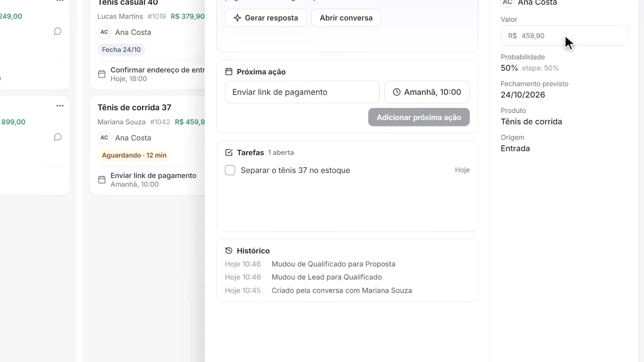Click 'Mariana Souza' on the Tênis de corrida 37 card
The height and width of the screenshot is (362, 644).
(x=121, y=122)
